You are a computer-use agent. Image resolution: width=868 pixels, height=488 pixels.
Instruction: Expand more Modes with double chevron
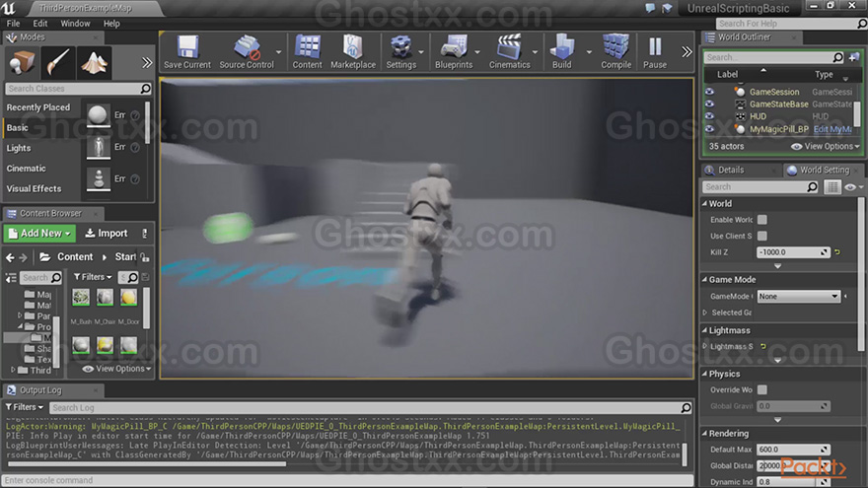(147, 62)
